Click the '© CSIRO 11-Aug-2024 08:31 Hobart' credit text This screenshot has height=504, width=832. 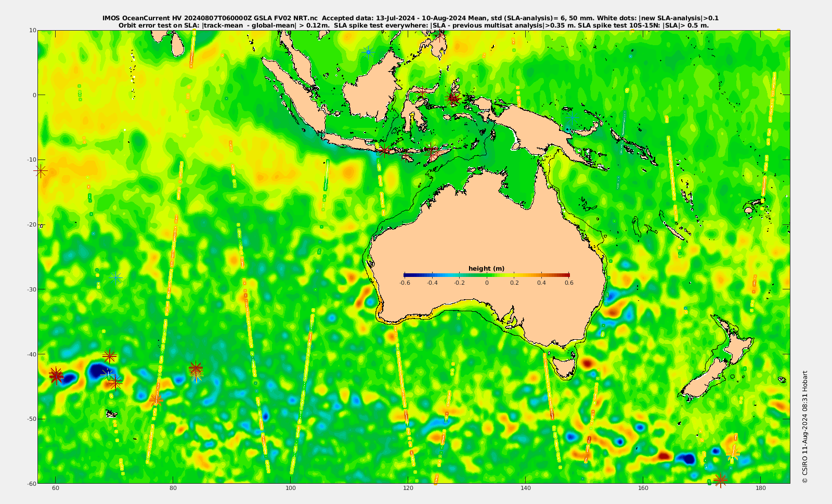(805, 427)
